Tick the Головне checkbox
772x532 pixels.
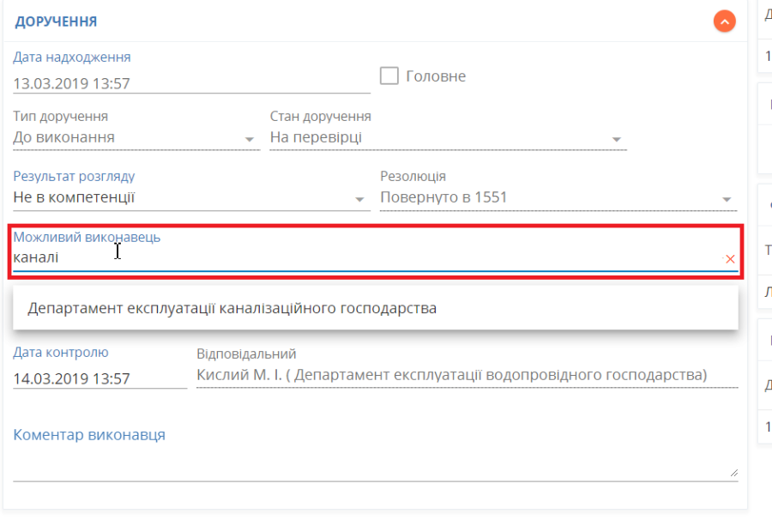click(389, 76)
